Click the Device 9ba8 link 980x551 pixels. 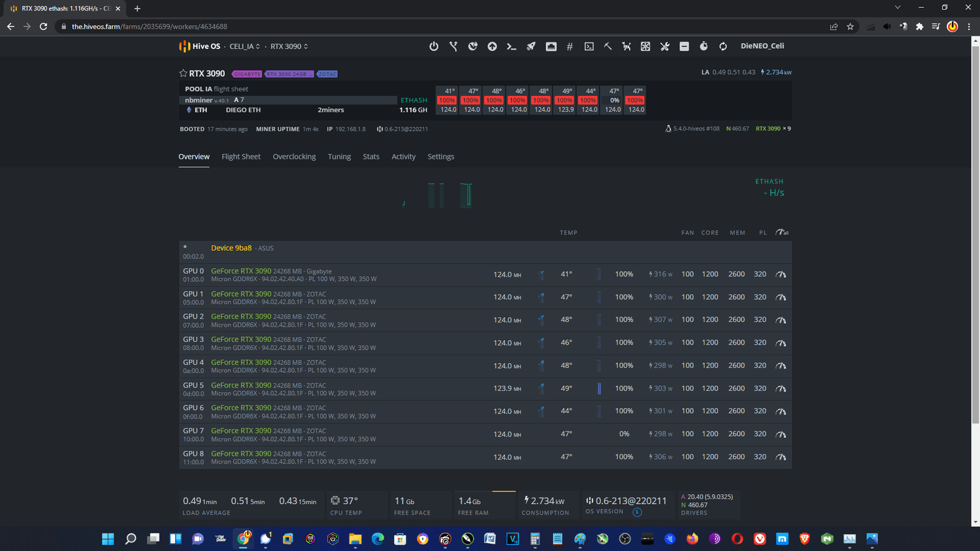point(231,248)
